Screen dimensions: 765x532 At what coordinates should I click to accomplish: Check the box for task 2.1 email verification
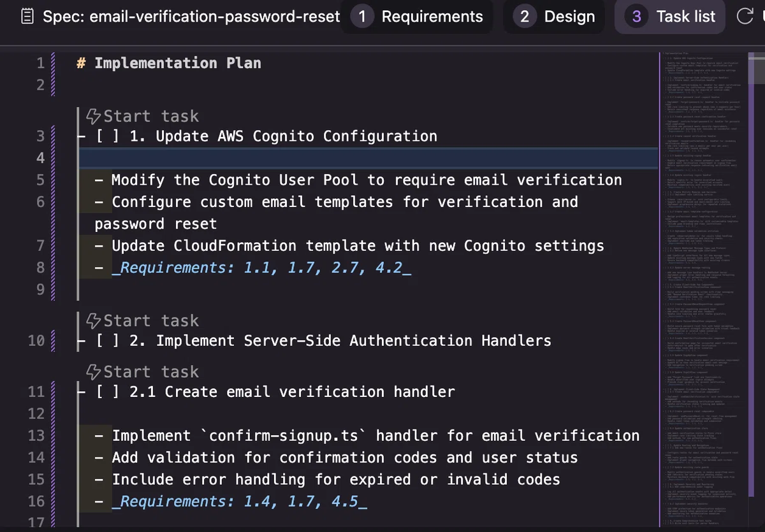108,392
